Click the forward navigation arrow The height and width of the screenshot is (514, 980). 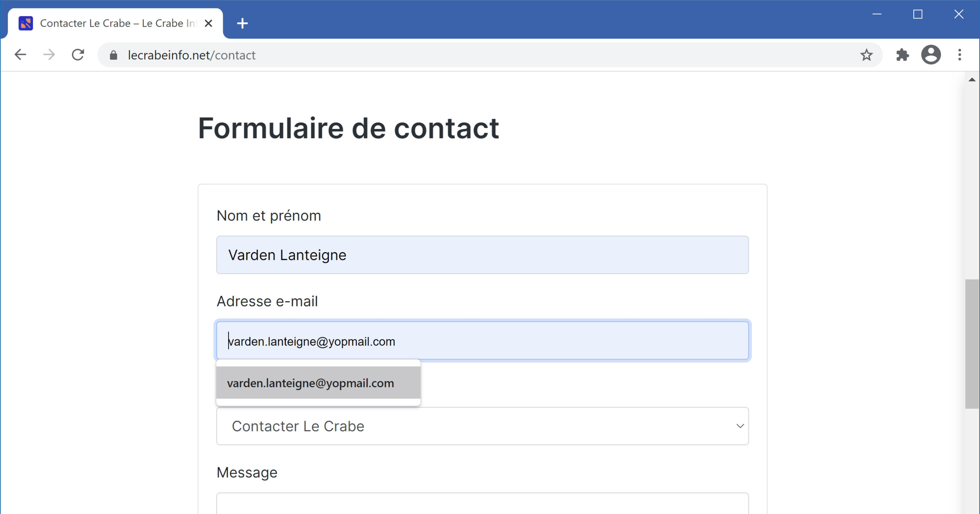tap(49, 55)
